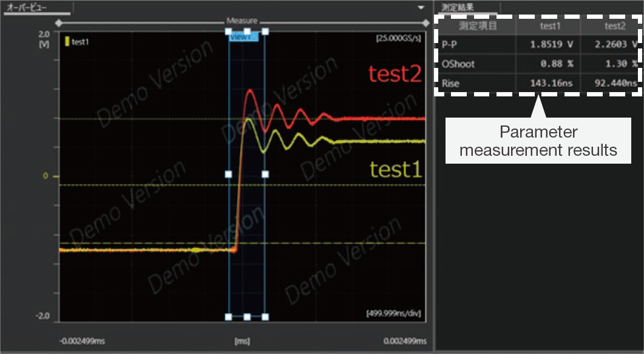This screenshot has width=644, height=354.
Task: Open the overview panel dropdown arrow
Action: click(x=421, y=7)
